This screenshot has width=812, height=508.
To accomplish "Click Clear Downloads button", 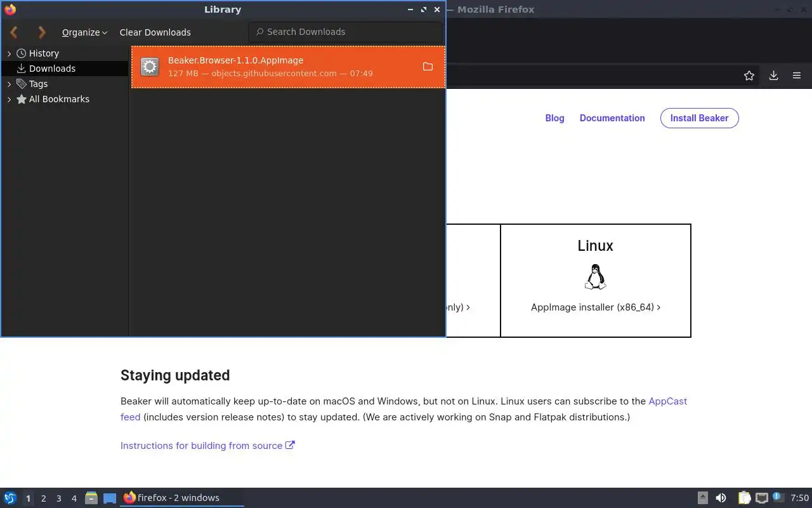I will [155, 32].
